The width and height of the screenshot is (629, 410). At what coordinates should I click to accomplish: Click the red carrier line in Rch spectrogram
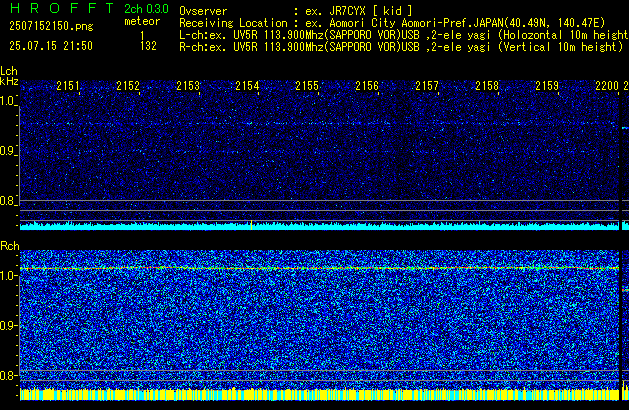pos(319,268)
